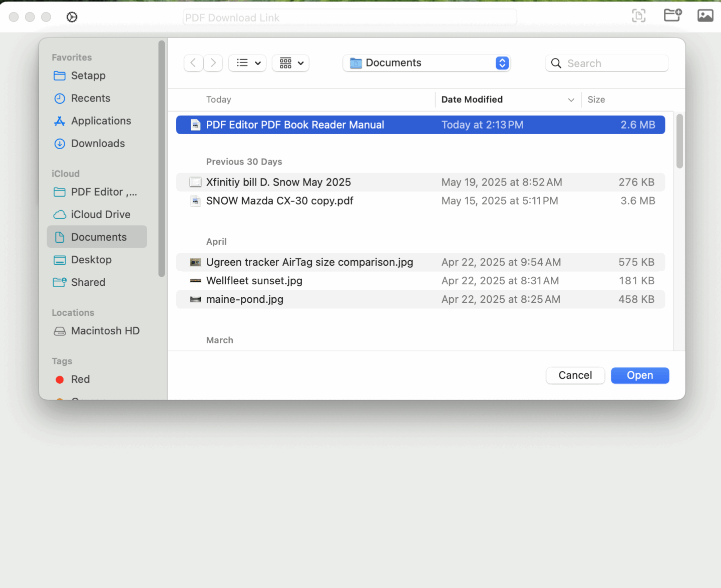This screenshot has width=721, height=588.
Task: Navigate back using the left arrow
Action: (193, 63)
